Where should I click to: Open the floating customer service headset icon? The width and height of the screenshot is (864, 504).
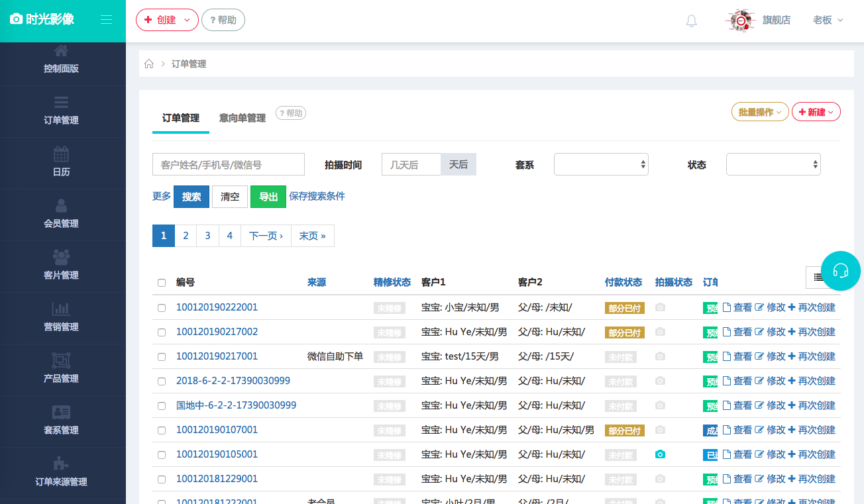pos(840,271)
